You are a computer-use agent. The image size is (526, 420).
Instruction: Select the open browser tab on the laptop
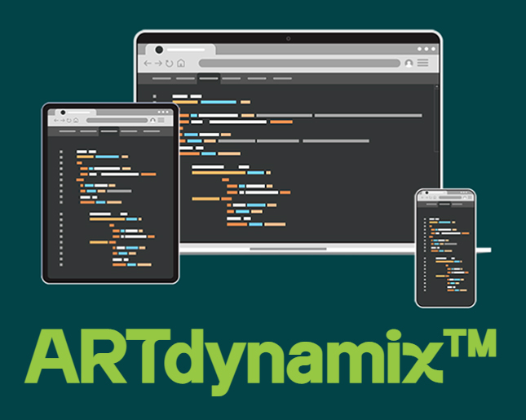(x=180, y=50)
